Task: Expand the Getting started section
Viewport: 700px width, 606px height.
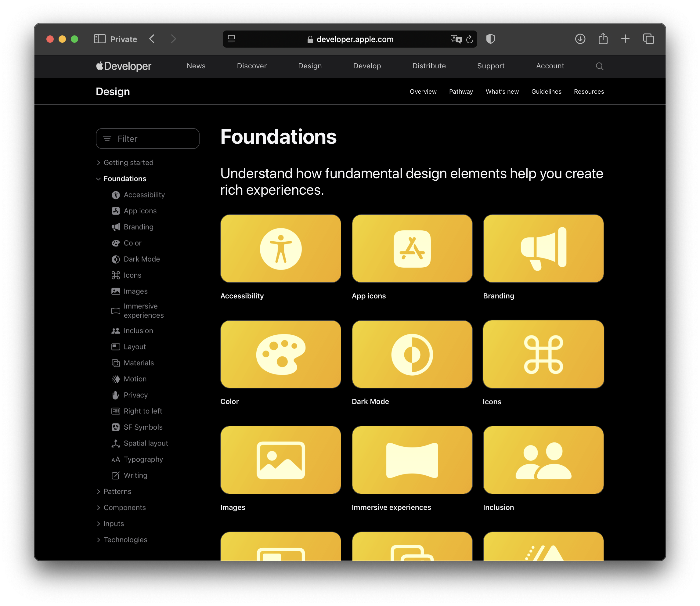Action: (98, 163)
